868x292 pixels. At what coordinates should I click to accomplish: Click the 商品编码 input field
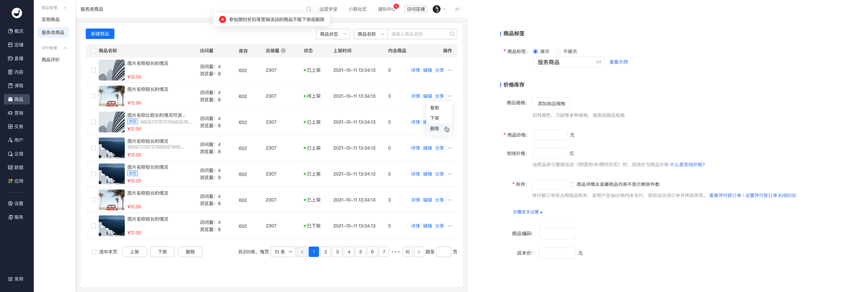pyautogui.click(x=557, y=234)
